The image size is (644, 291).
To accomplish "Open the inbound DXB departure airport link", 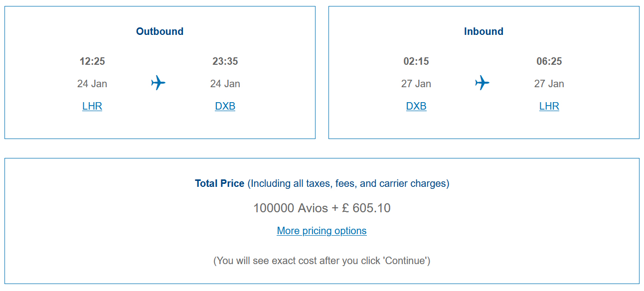I will (x=416, y=106).
